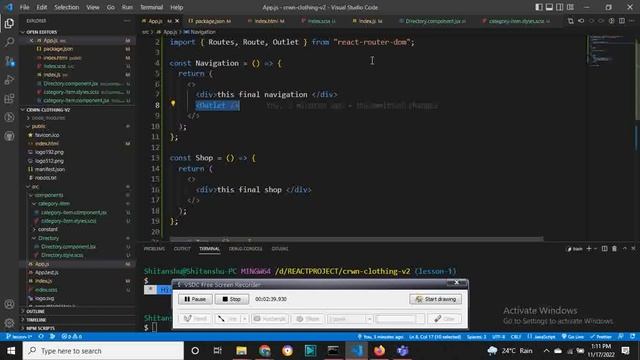Click Start drawing in VSDC recorder
The image size is (640, 360).
click(x=436, y=299)
